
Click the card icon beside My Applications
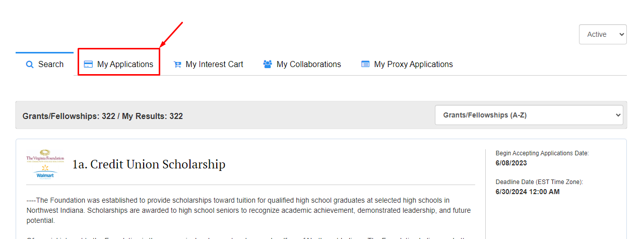coord(88,65)
